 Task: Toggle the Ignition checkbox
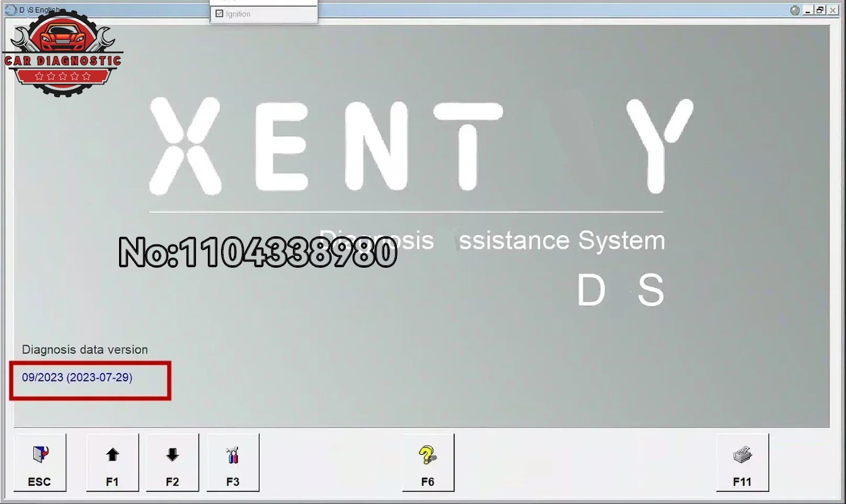(x=219, y=13)
